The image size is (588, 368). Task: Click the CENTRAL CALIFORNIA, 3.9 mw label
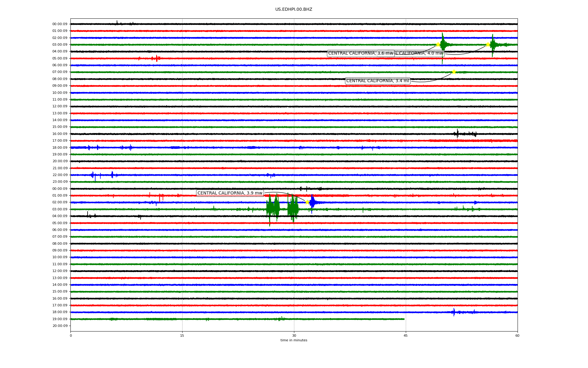[x=230, y=193]
